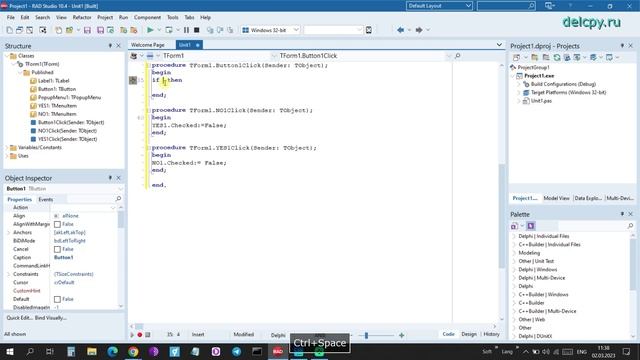Click the Sync green icon in Projects panel
Viewport: 640px width, 360px height.
coord(557,58)
